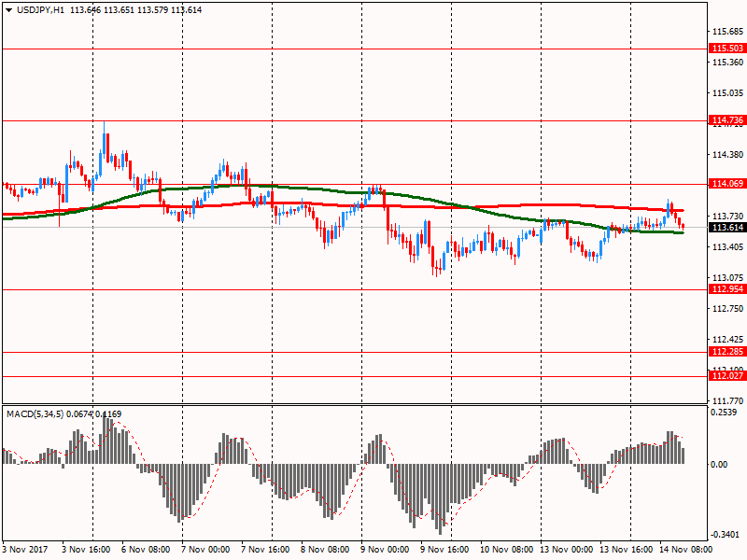Click the -0.3401 MACD scale value
The width and height of the screenshot is (747, 560).
[x=725, y=534]
